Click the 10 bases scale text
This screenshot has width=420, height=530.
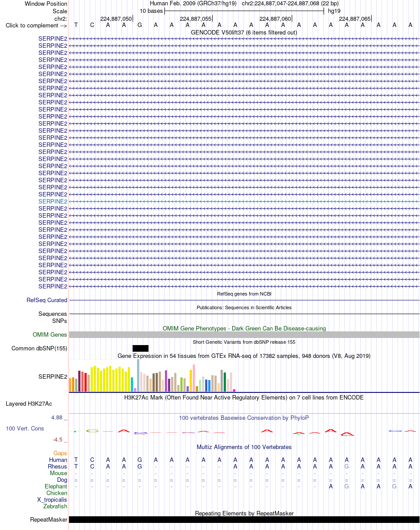click(x=151, y=11)
